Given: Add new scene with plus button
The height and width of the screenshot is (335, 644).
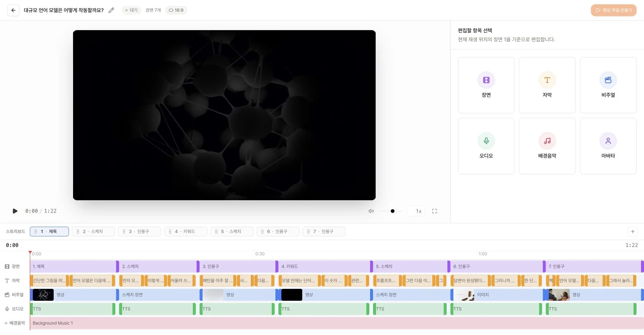Looking at the screenshot, I should (632, 232).
